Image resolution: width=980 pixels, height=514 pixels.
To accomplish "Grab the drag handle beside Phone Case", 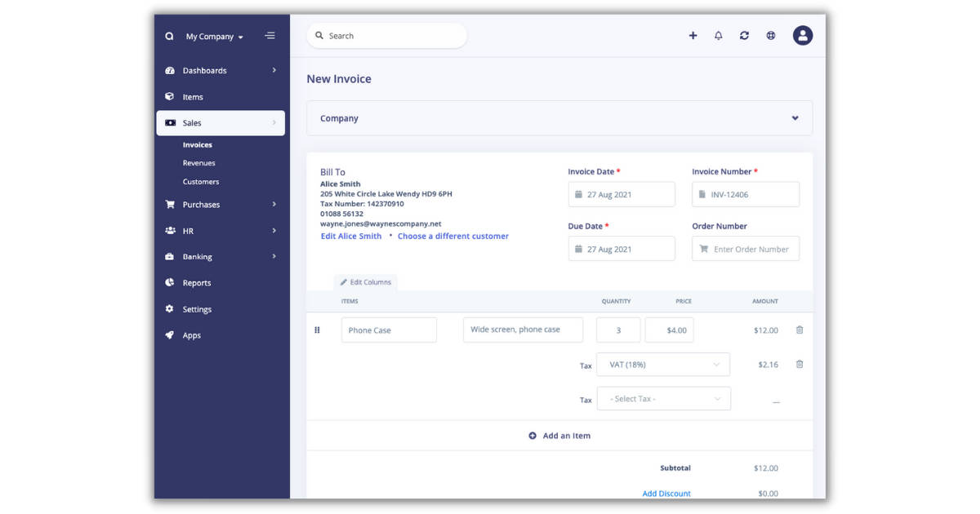I will pyautogui.click(x=318, y=330).
